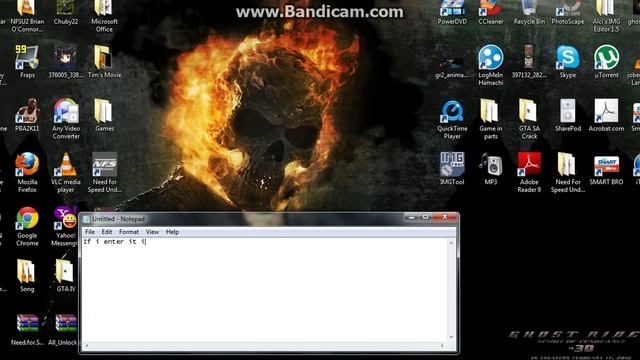Open NFSU2 Brian O'Connor icon
640x360 pixels.
[x=27, y=16]
